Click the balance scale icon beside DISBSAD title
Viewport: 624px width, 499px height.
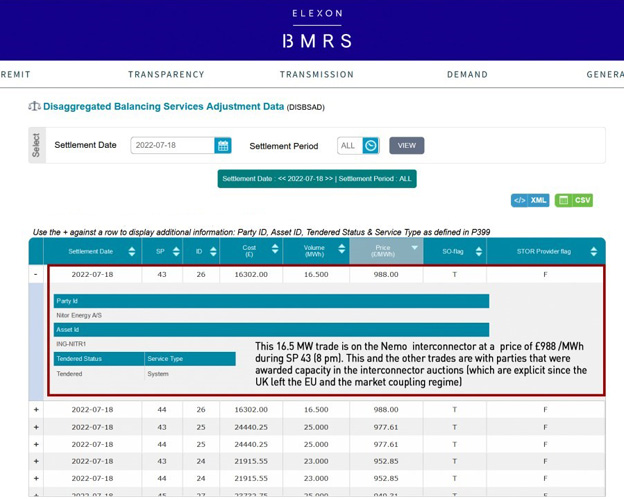(x=34, y=106)
